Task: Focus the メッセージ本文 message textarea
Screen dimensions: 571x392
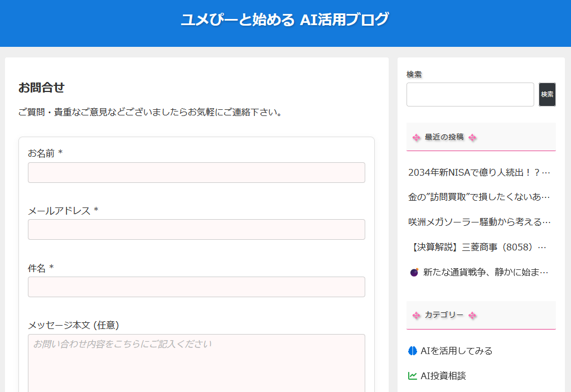Action: (x=196, y=362)
